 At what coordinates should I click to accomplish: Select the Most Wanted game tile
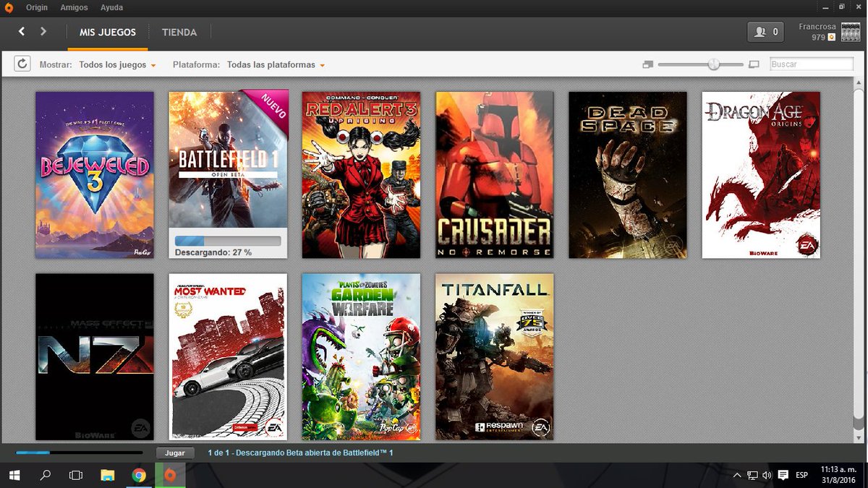tap(228, 356)
